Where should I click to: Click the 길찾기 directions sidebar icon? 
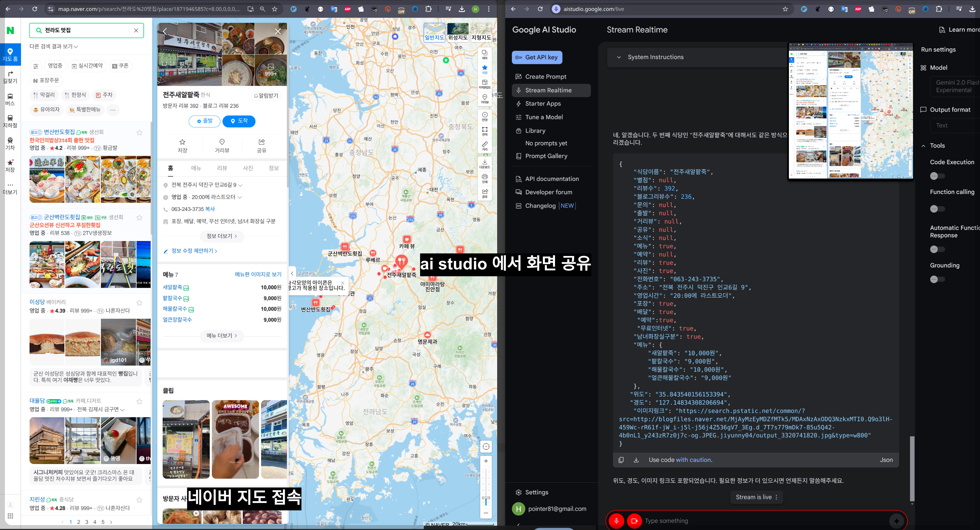point(10,77)
